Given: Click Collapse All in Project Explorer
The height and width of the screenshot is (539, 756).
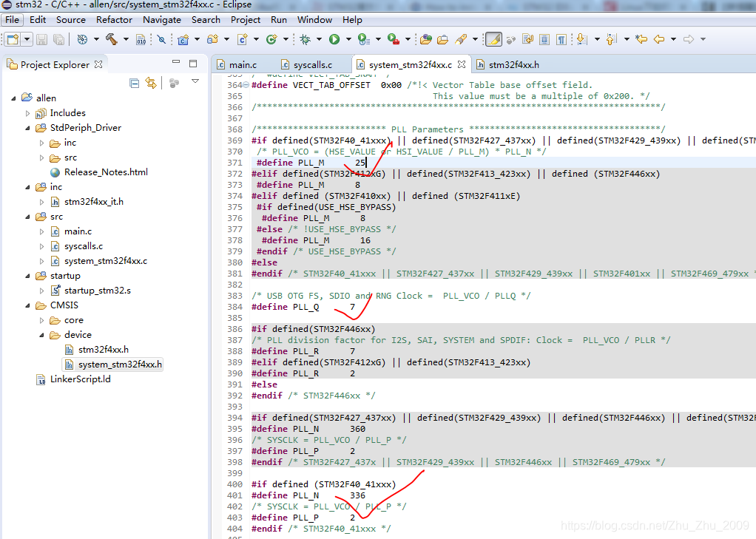Looking at the screenshot, I should [135, 83].
